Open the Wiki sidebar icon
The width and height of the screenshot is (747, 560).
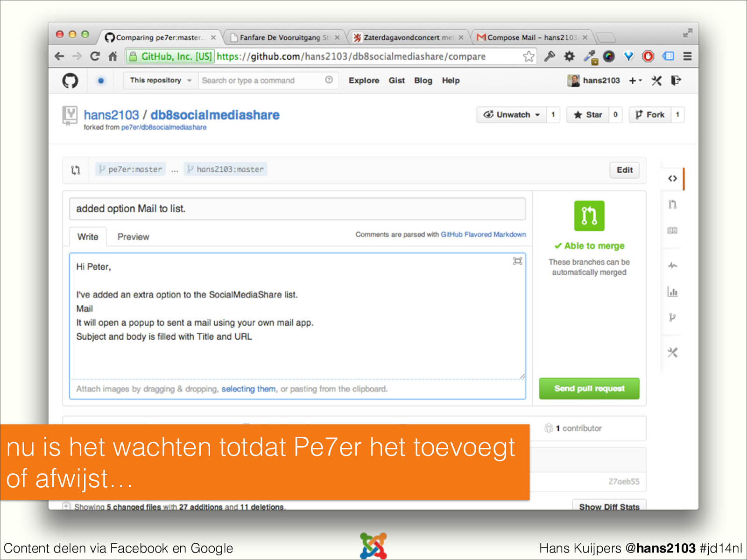click(x=672, y=231)
